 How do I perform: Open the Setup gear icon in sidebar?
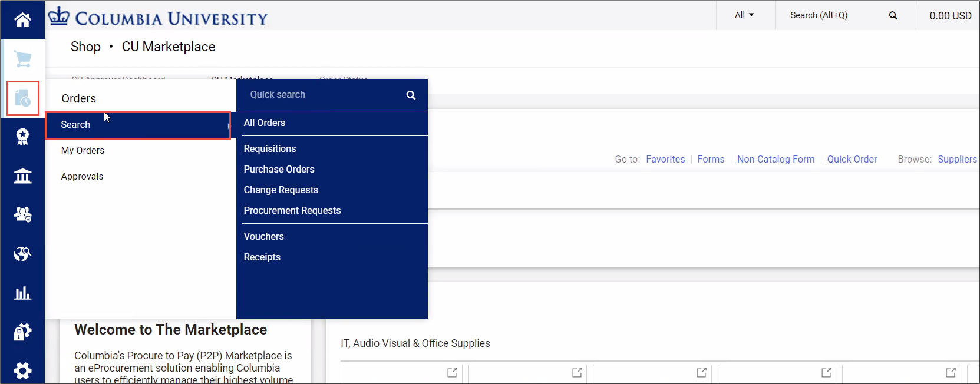tap(22, 370)
